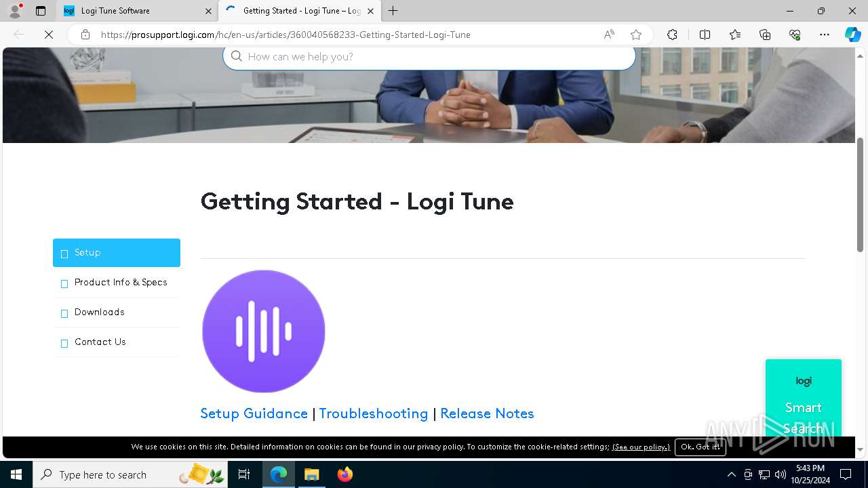The image size is (868, 488).
Task: Open the notification center
Action: [x=846, y=474]
